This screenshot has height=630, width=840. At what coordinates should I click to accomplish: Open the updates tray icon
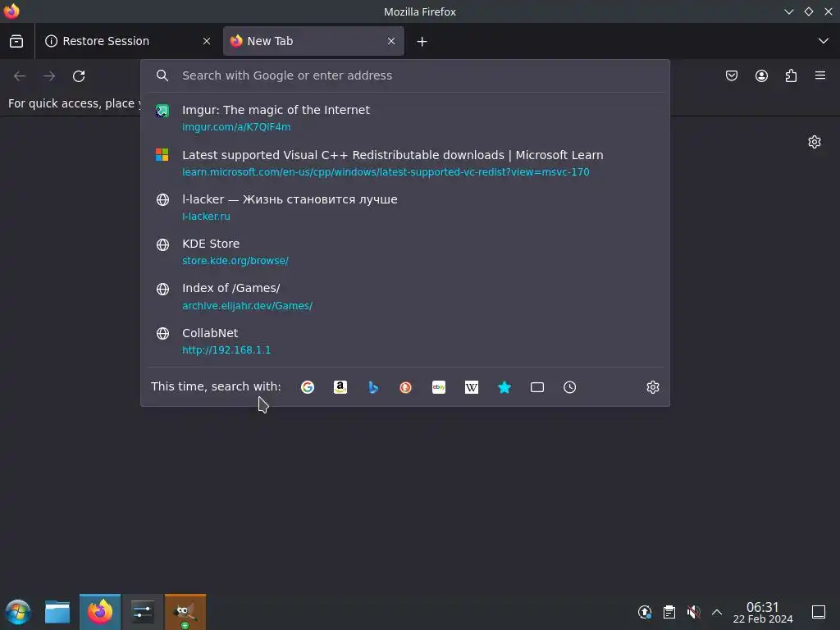[x=645, y=612]
